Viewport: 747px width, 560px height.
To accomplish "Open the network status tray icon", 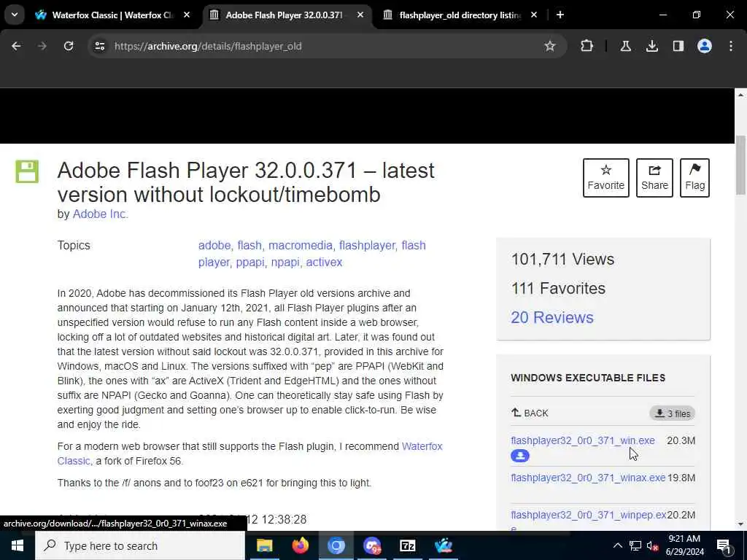I will point(635,545).
